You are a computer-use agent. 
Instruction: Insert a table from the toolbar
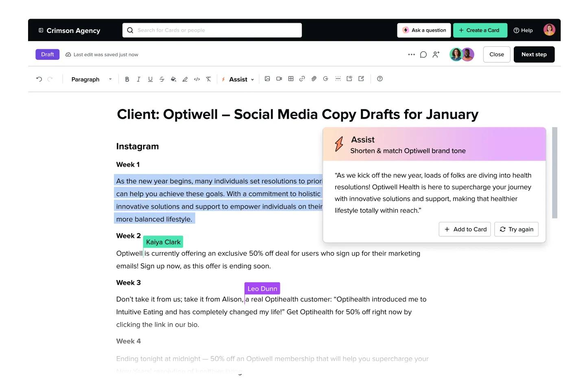(x=291, y=78)
